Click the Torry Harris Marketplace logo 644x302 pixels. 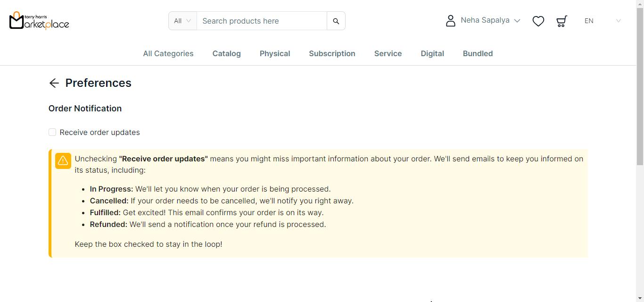coord(39,21)
